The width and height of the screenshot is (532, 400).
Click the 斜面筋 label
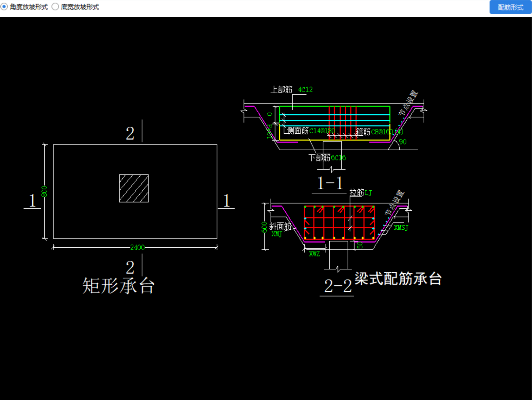pyautogui.click(x=280, y=226)
